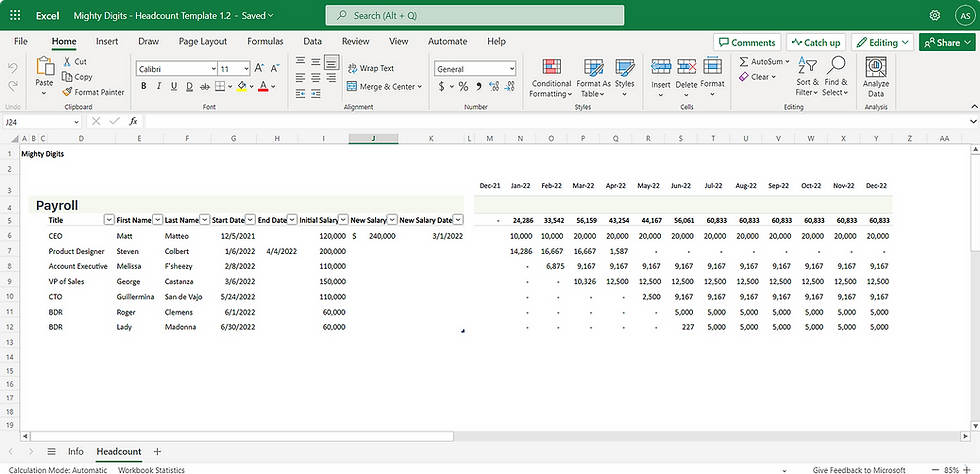This screenshot has width=980, height=474.
Task: Open the General number format dropdown
Action: coord(512,69)
